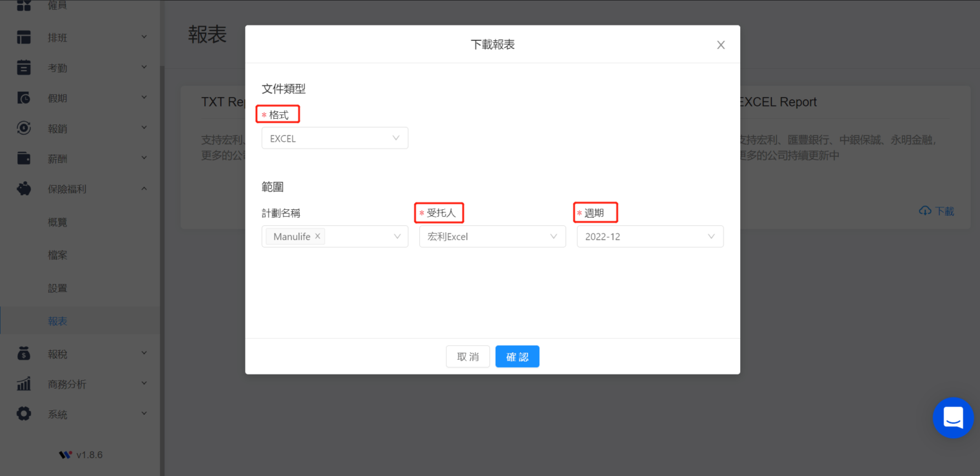Viewport: 980px width, 476px height.
Task: Expand the 受托人 trustee dropdown
Action: (492, 236)
